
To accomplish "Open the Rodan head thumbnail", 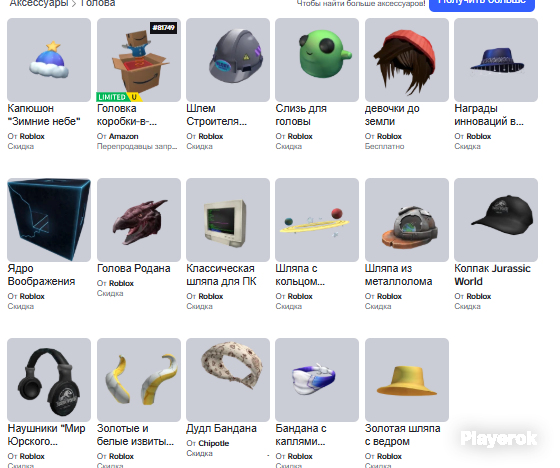I will pyautogui.click(x=139, y=220).
